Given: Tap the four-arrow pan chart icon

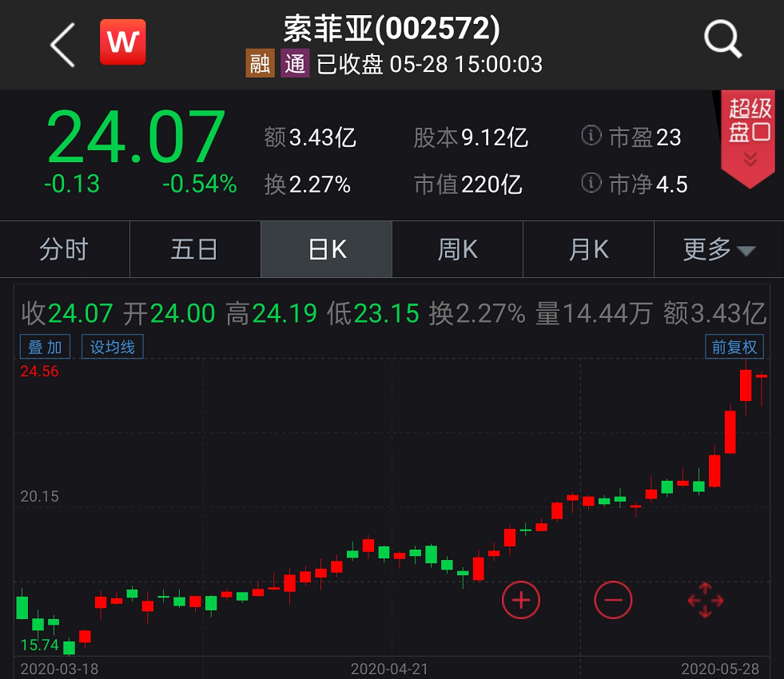Looking at the screenshot, I should (706, 600).
